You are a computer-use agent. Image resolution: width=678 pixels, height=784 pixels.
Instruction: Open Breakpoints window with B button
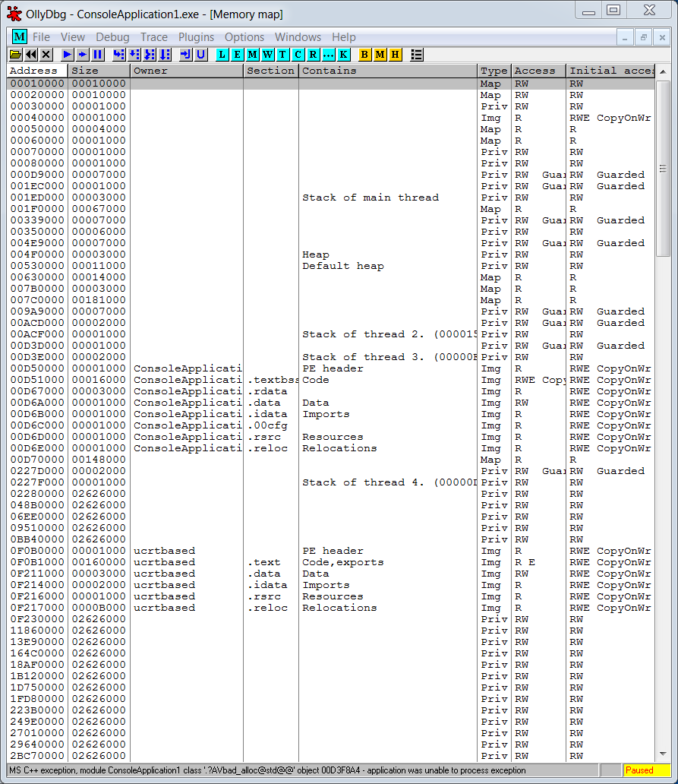click(x=364, y=55)
